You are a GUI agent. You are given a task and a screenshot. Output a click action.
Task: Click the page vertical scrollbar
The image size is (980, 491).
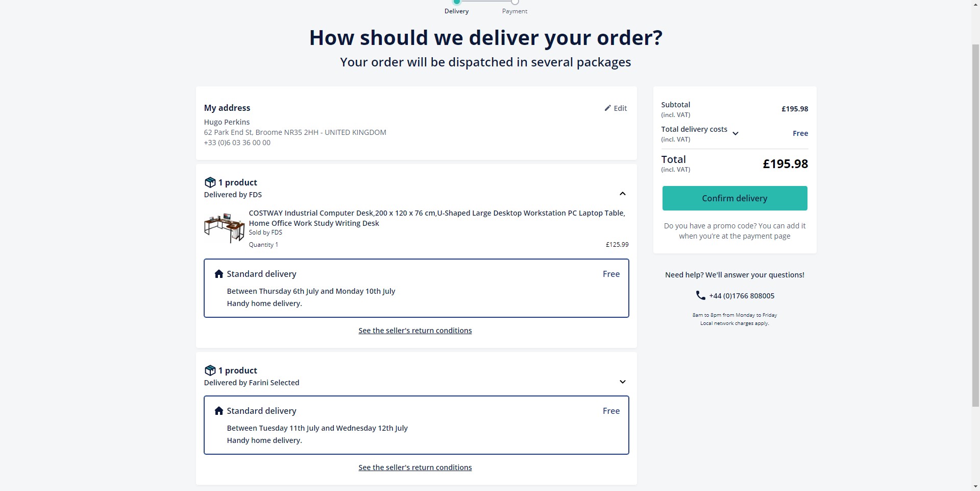(x=975, y=225)
